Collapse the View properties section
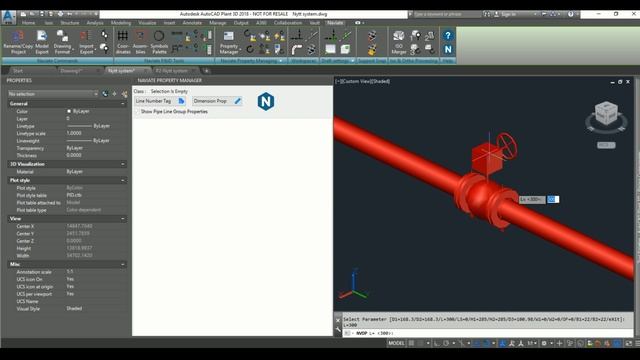The width and height of the screenshot is (640, 360). tap(122, 219)
